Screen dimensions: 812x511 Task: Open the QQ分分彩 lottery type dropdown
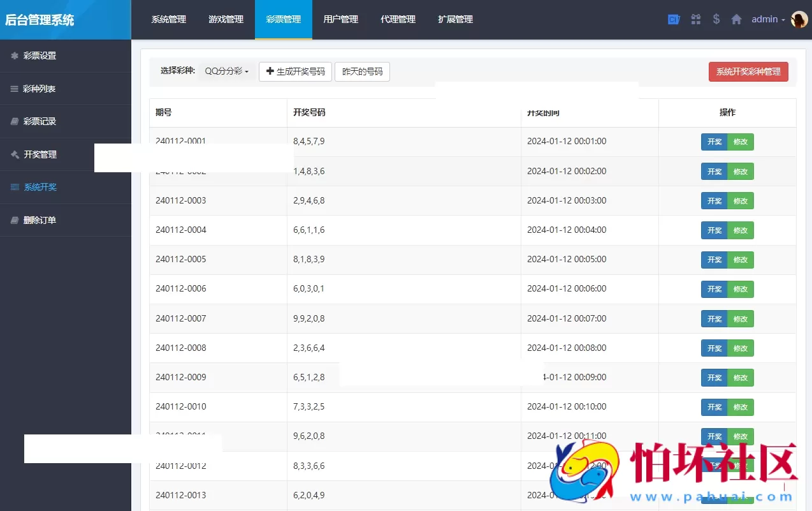pyautogui.click(x=226, y=71)
